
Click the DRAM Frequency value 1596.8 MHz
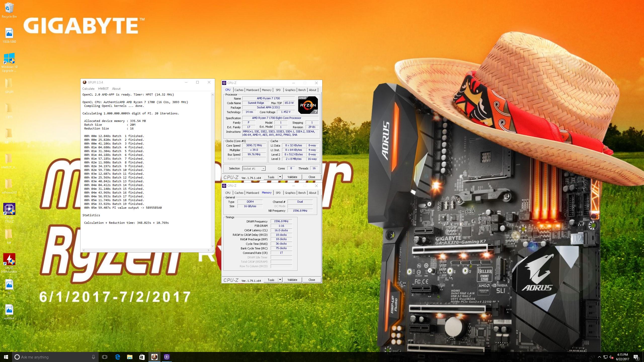pyautogui.click(x=281, y=221)
